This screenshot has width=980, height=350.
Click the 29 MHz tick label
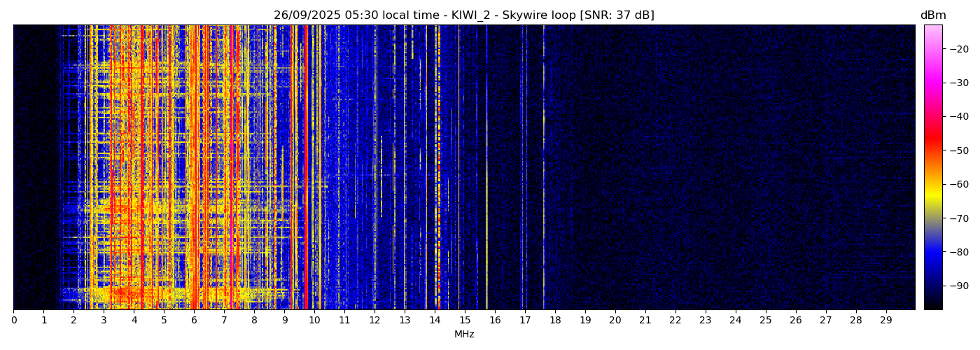coord(885,320)
